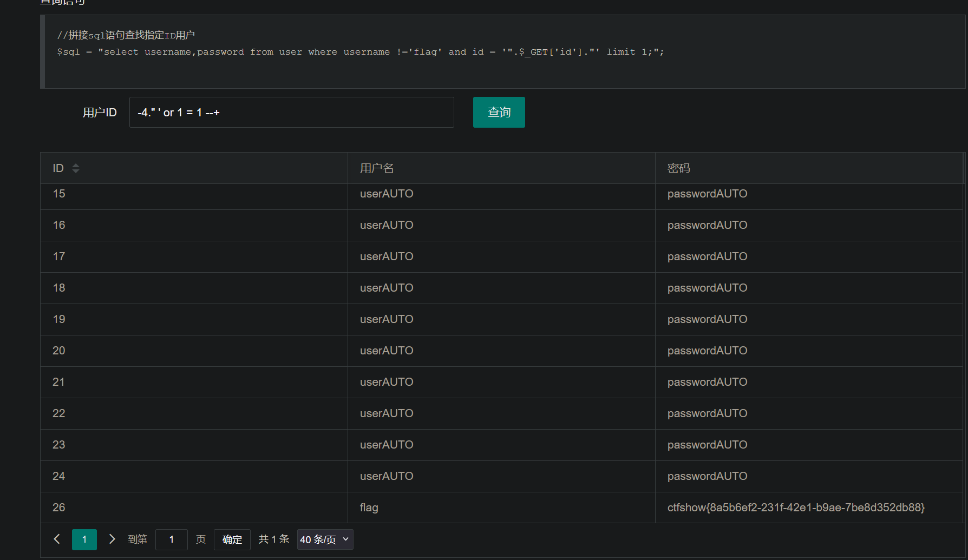Click passwordAUTO in row 22
This screenshot has height=560, width=968.
(x=707, y=413)
